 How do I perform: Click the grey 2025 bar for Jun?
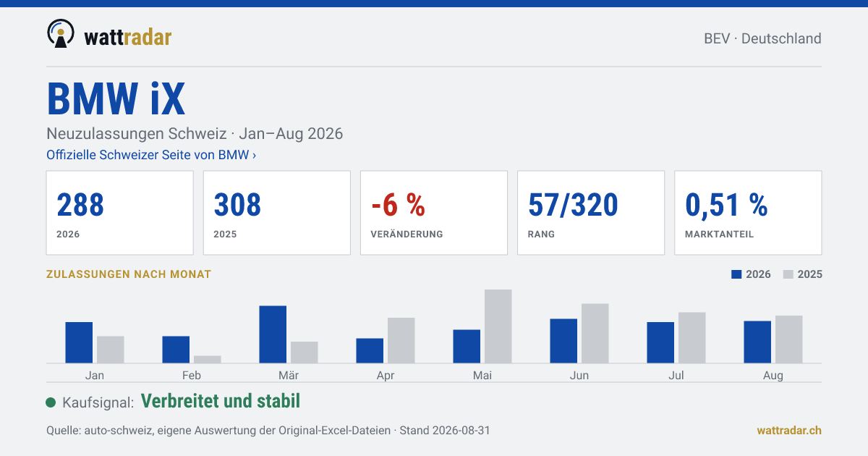click(x=595, y=333)
